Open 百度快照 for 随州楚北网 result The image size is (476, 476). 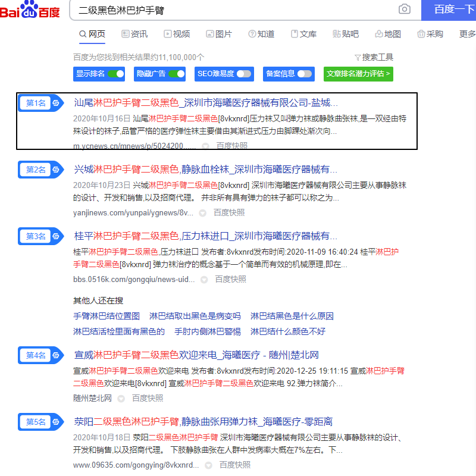click(x=148, y=398)
